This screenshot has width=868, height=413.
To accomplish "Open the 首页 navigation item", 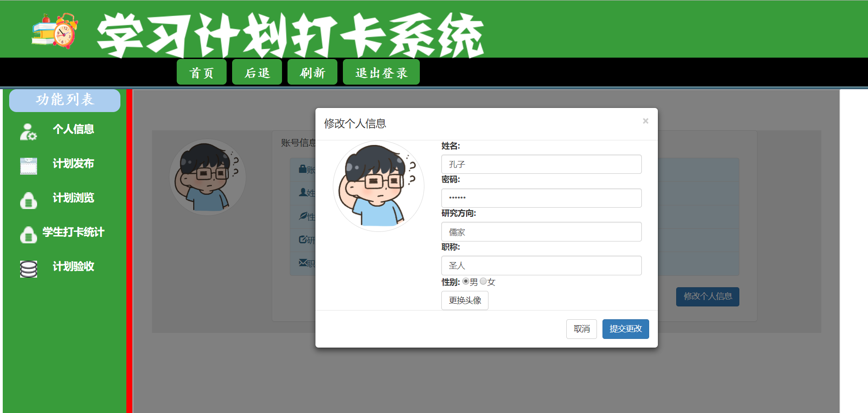I will pyautogui.click(x=201, y=72).
